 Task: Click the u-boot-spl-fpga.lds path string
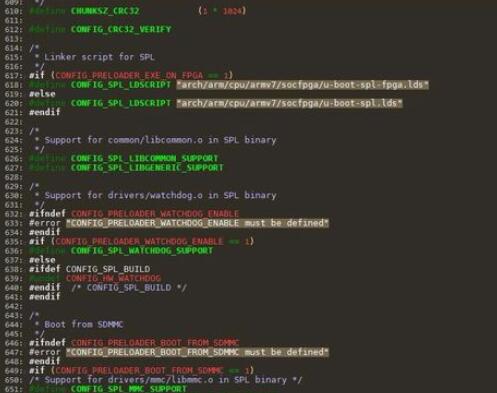tap(302, 85)
